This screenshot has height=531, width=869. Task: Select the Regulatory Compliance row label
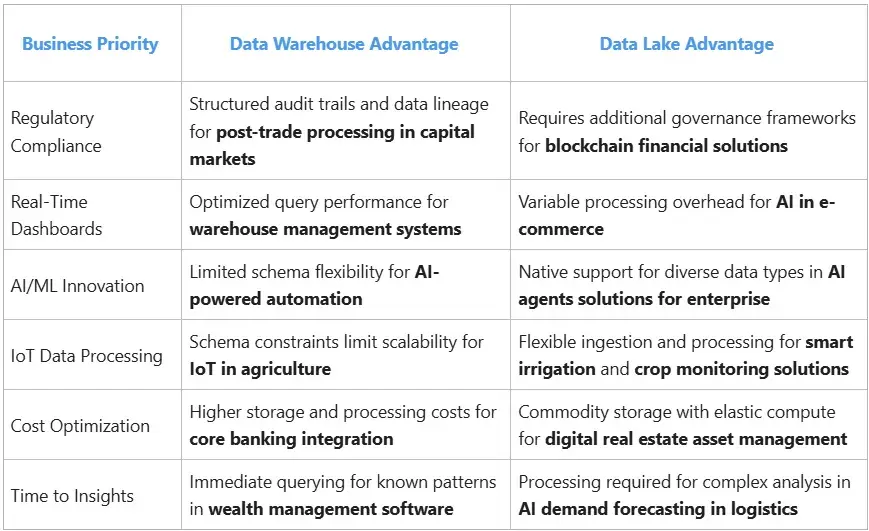click(56, 132)
